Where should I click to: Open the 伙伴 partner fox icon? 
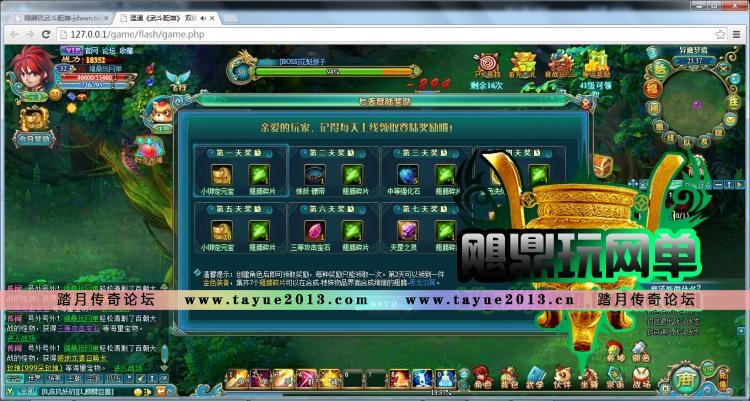tap(562, 377)
